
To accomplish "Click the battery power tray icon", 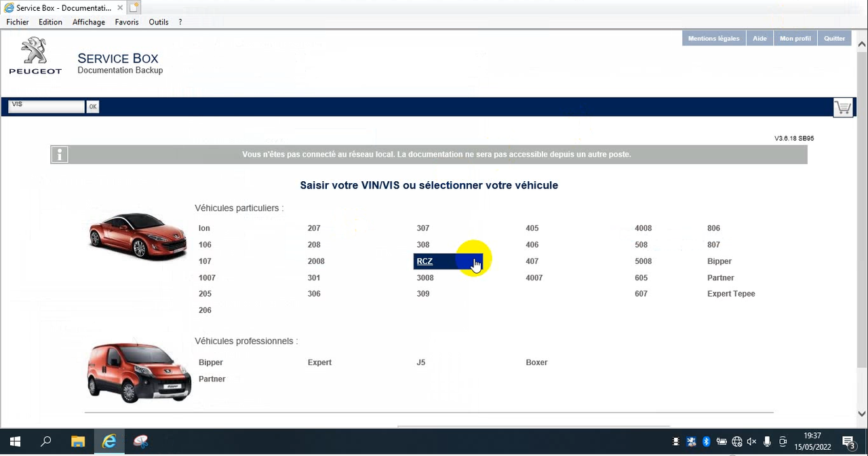I will (722, 442).
